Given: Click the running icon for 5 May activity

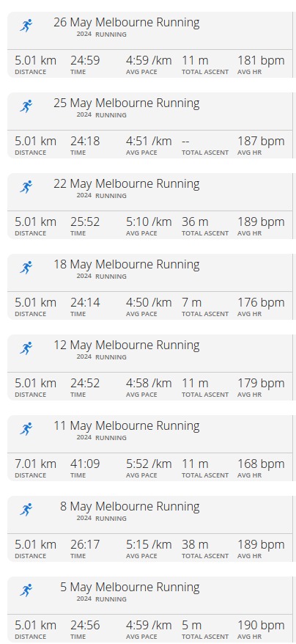Looking at the screenshot, I should 26,590.
